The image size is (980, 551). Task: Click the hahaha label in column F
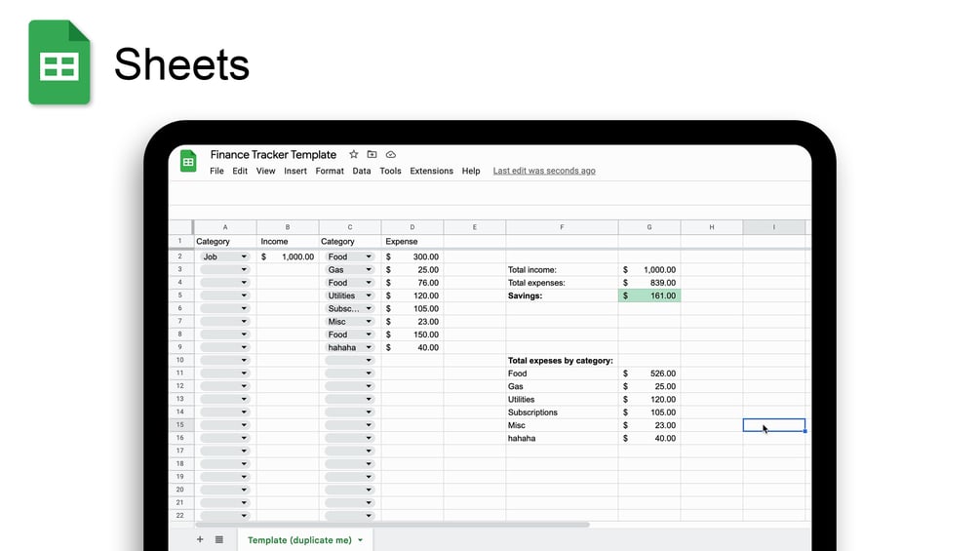pyautogui.click(x=562, y=438)
